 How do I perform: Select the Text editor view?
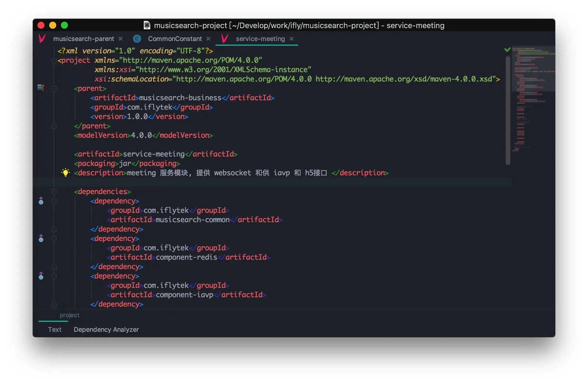pos(55,329)
